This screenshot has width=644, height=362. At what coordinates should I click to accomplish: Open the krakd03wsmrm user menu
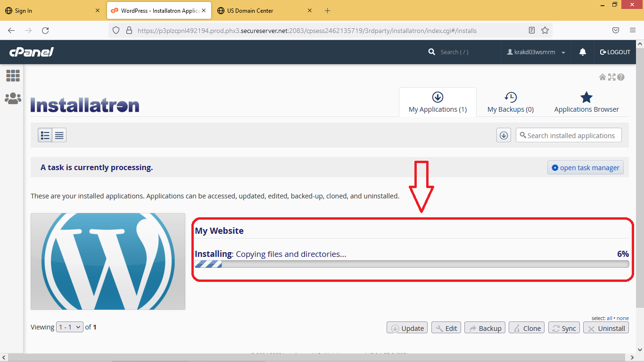coord(536,52)
